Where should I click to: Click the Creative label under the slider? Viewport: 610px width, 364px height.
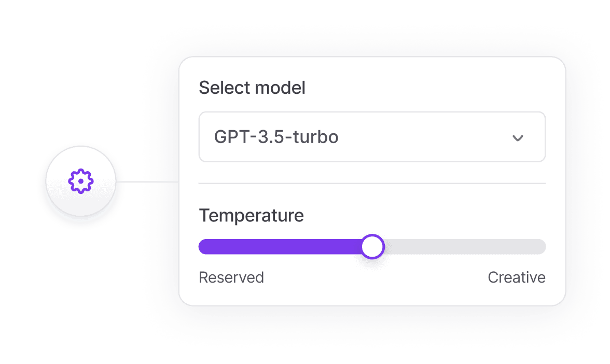click(x=517, y=277)
